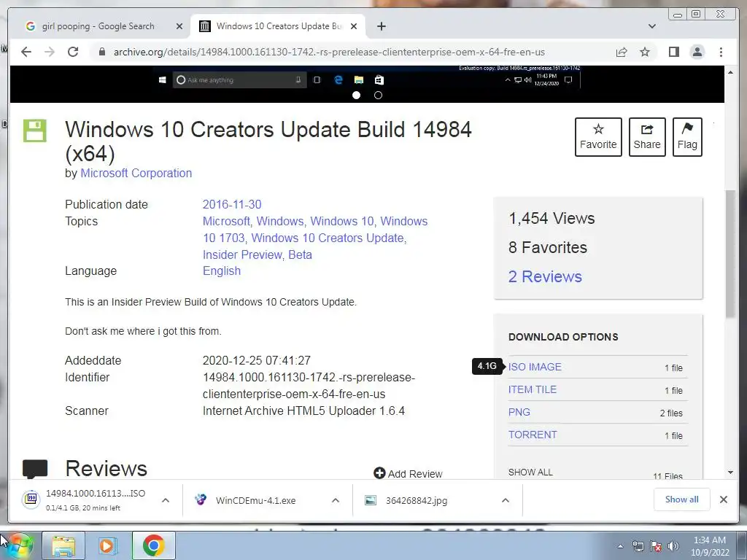Reload the archive.org page
747x560 pixels.
[73, 52]
